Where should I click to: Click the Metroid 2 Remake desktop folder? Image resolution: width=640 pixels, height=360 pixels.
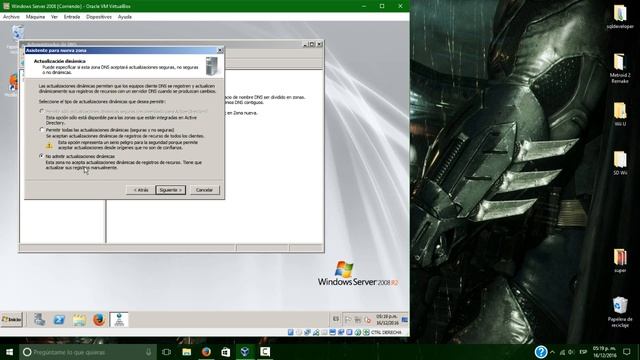point(620,68)
